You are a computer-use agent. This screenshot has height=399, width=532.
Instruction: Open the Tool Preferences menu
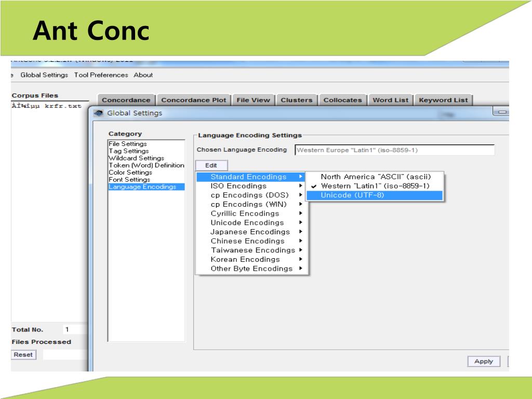coord(101,75)
